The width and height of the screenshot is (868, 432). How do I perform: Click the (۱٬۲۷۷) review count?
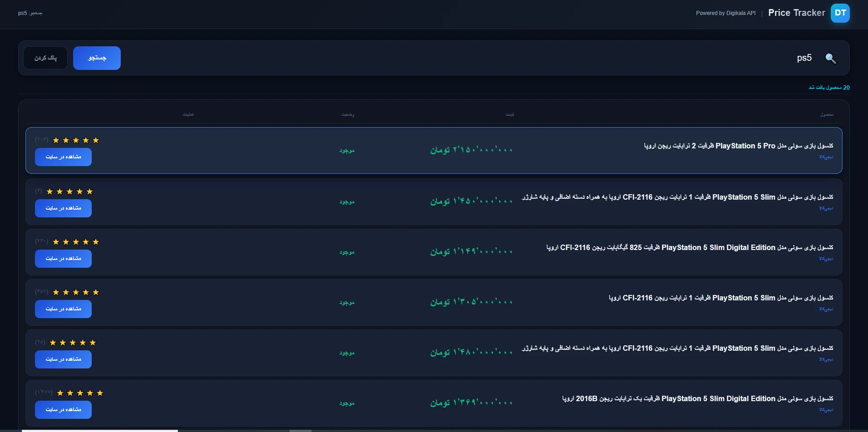click(44, 393)
